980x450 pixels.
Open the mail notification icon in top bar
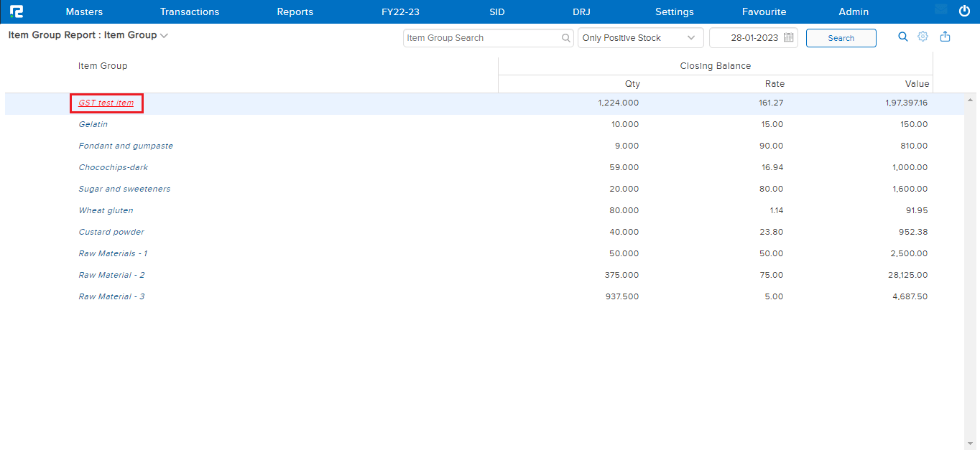(x=940, y=10)
